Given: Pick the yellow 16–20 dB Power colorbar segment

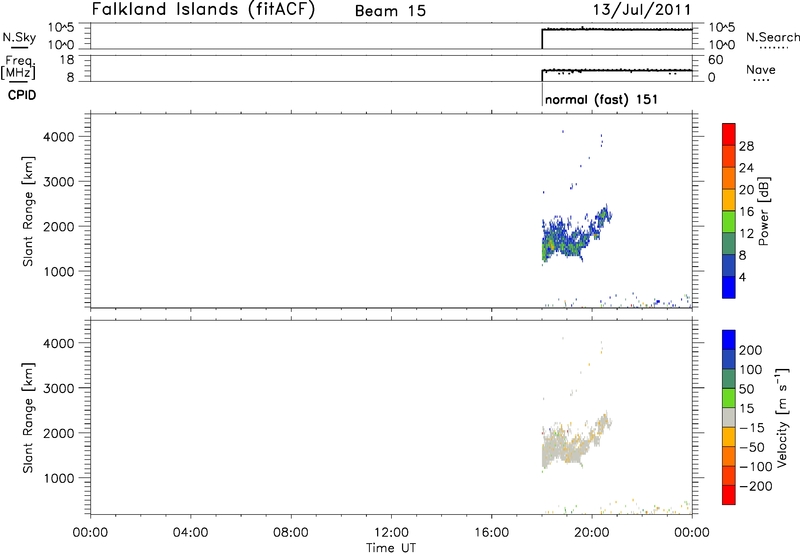Looking at the screenshot, I should 729,200.
